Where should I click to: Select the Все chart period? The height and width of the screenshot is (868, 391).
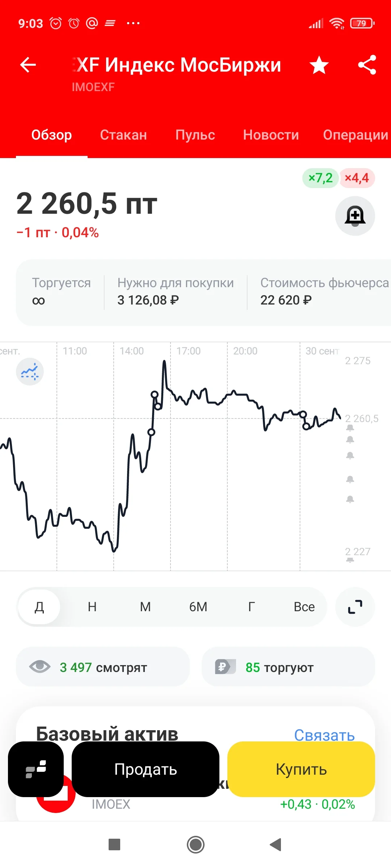(x=304, y=607)
